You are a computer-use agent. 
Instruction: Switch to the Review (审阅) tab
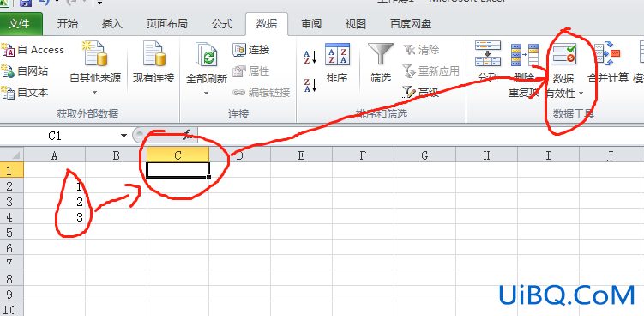tap(311, 24)
